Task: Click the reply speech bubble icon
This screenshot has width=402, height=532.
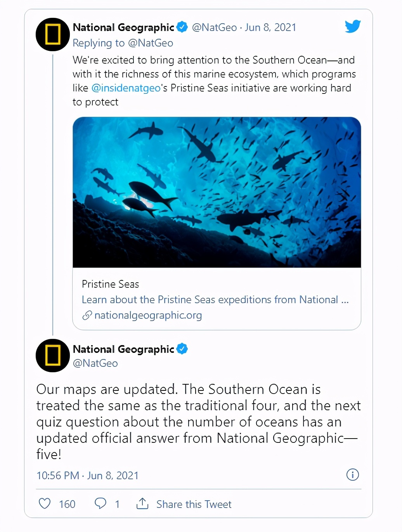Action: (101, 503)
